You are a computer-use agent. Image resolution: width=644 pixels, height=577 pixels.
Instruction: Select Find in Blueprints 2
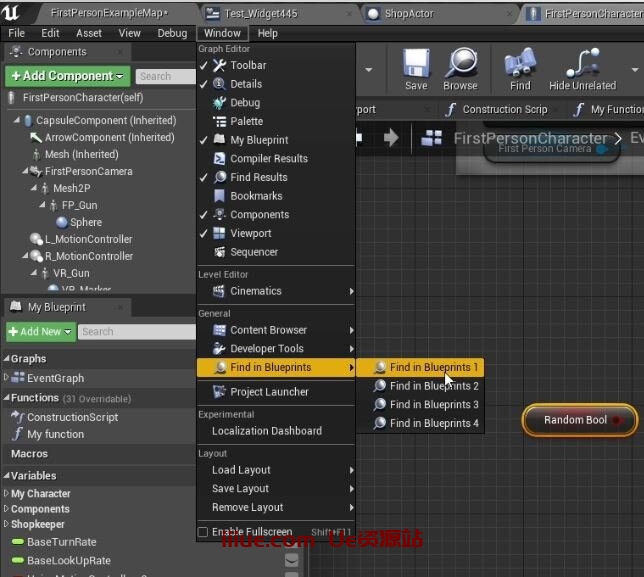tap(434, 386)
